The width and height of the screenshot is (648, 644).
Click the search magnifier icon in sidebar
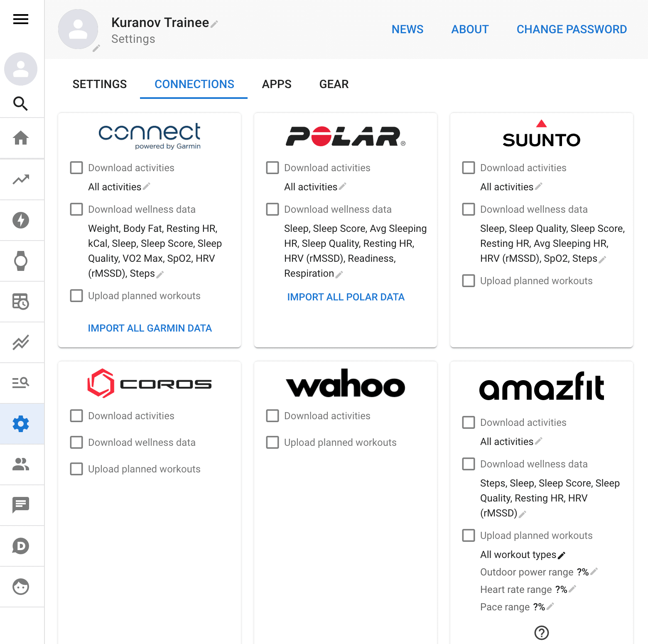point(21,103)
